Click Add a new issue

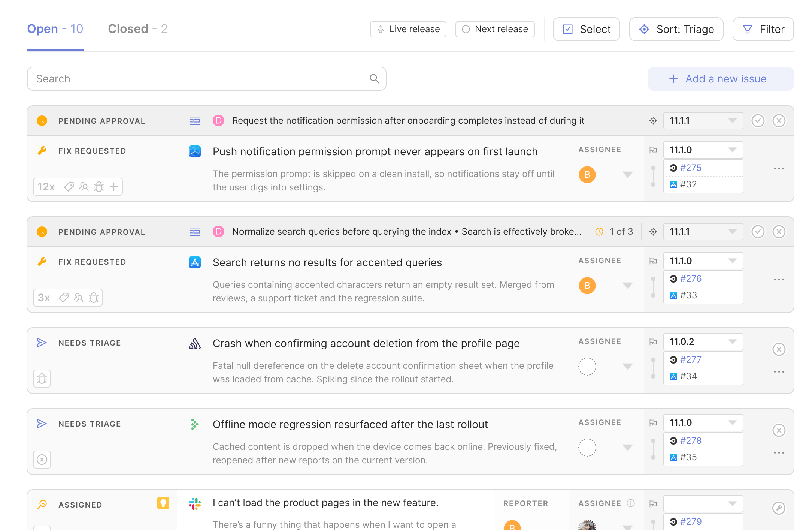pyautogui.click(x=721, y=79)
